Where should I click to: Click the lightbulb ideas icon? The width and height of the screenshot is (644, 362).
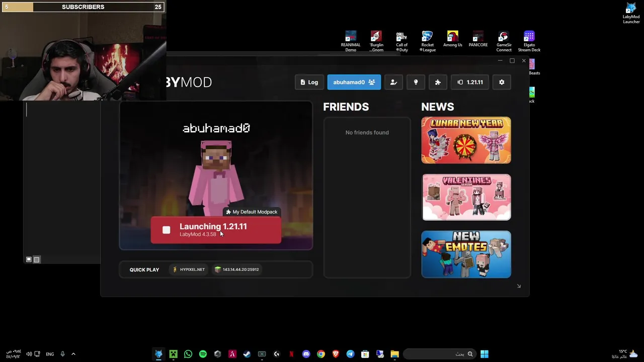(416, 82)
